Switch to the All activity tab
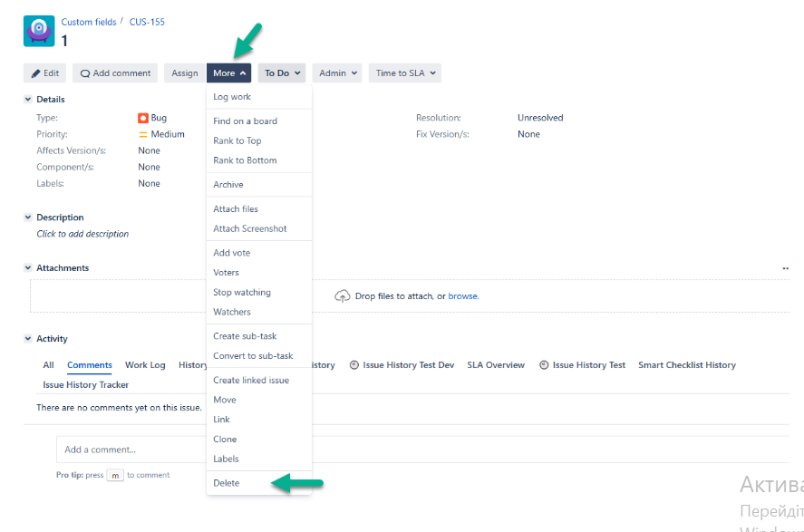 click(48, 365)
